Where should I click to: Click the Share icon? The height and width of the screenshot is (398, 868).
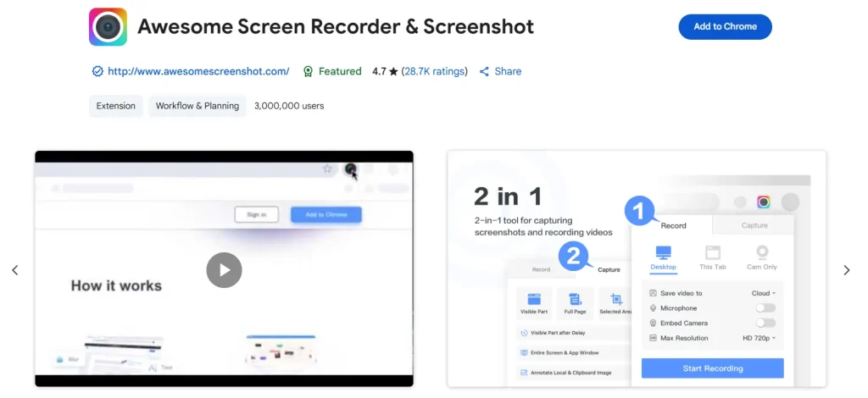(484, 71)
